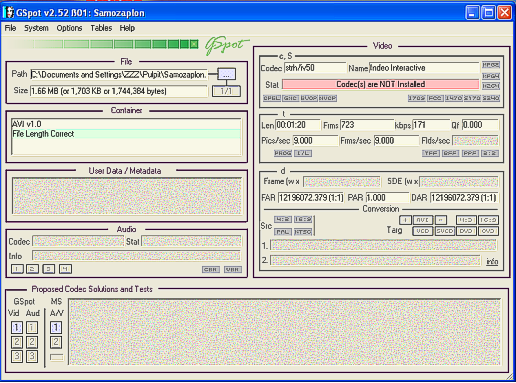Select 'AVI v1.0' in Container list
This screenshot has height=383, width=516.
pos(126,124)
